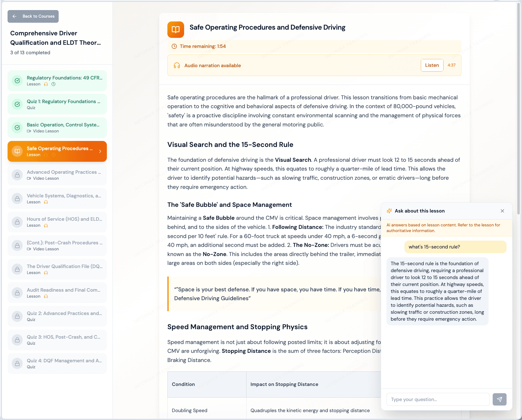
Task: Click green checkmark on Quiz 1
Action: point(17,104)
